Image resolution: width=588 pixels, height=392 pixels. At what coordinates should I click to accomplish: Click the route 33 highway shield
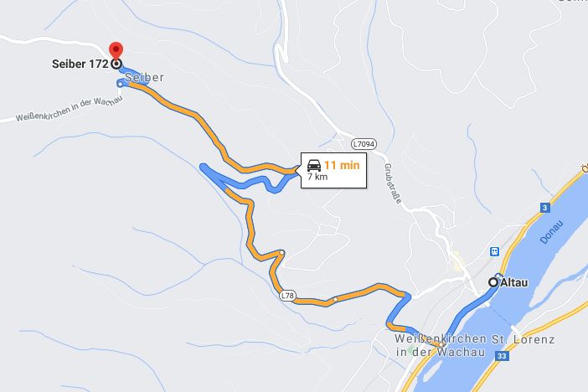(x=502, y=356)
